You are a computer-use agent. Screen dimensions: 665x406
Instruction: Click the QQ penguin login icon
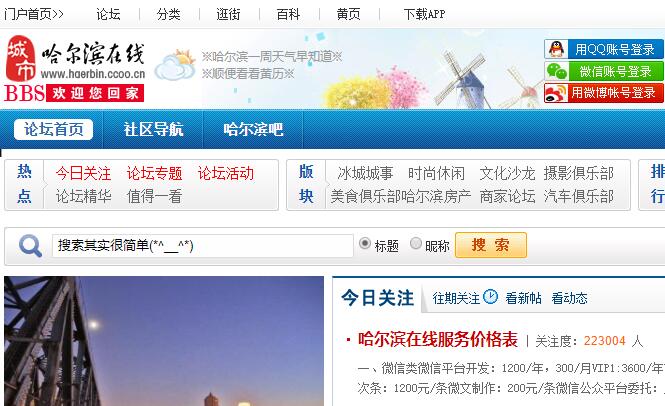coord(556,49)
